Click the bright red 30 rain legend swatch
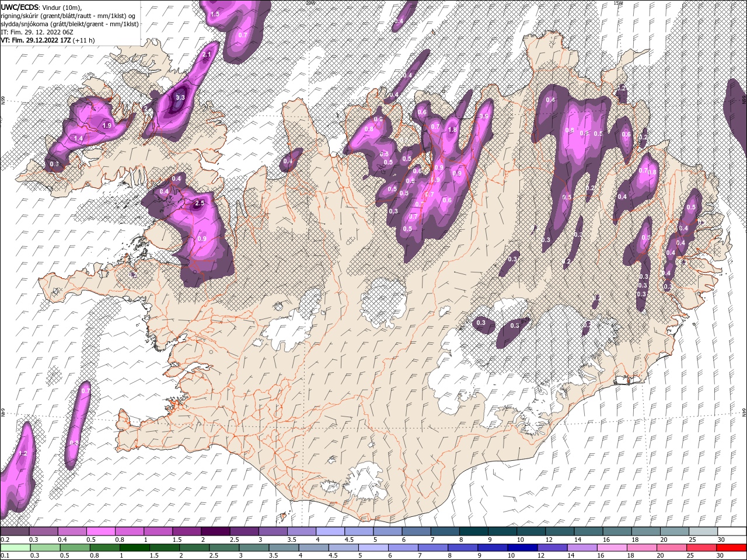The image size is (747, 560). (x=731, y=548)
